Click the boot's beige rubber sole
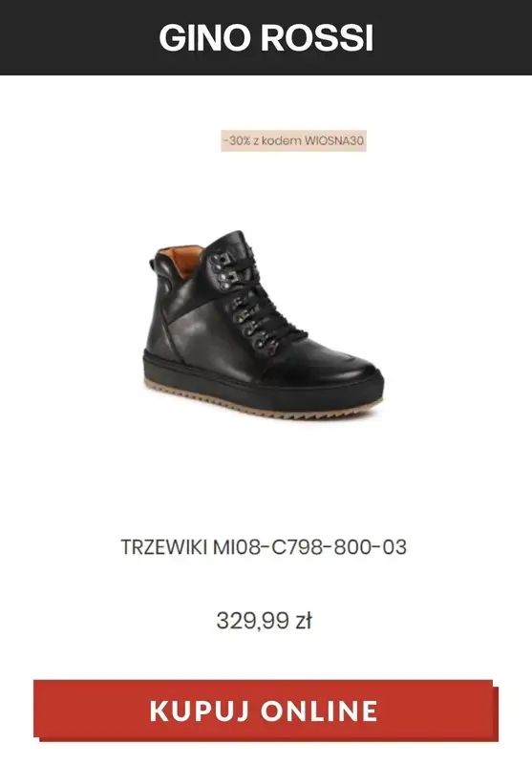The image size is (532, 764). (263, 403)
